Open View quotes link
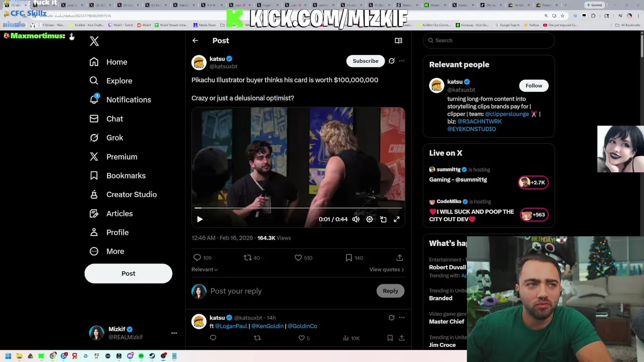This screenshot has width=644, height=362. tap(386, 269)
